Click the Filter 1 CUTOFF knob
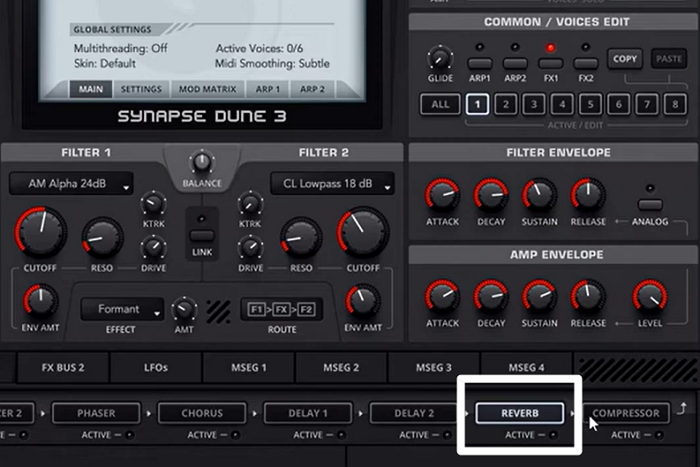Screen dimensions: 700x467 41,234
